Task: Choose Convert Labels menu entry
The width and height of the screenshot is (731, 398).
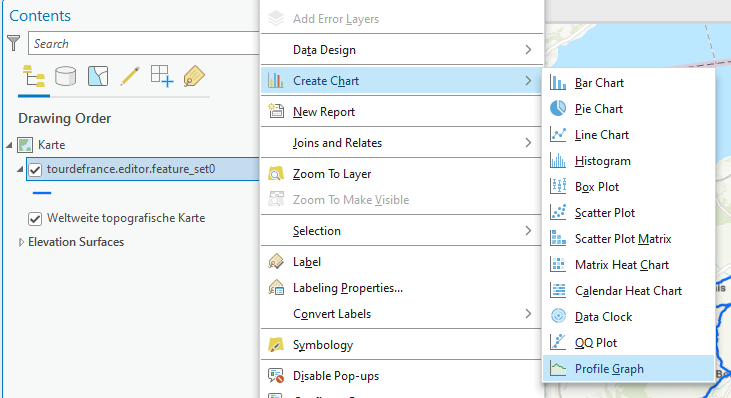Action: [401, 314]
